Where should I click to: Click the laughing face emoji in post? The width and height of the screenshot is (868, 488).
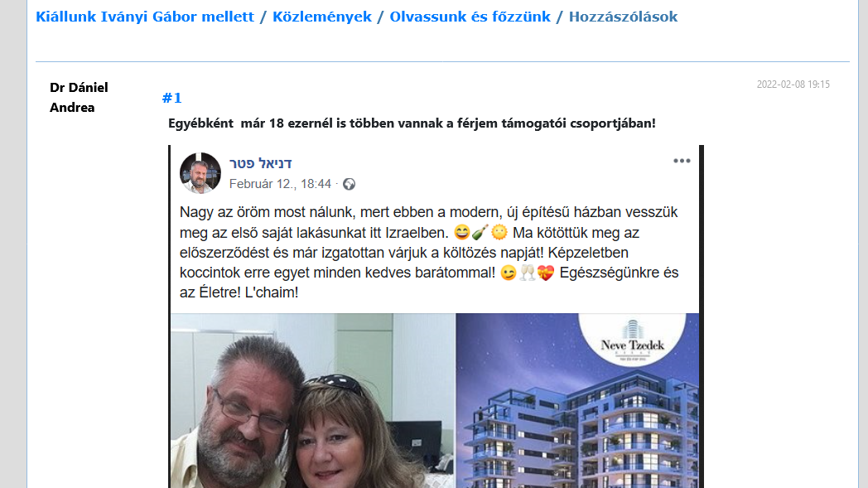(x=461, y=232)
